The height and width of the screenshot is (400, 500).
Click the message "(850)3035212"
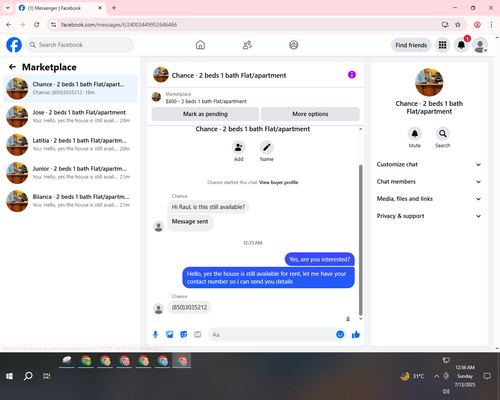point(189,307)
